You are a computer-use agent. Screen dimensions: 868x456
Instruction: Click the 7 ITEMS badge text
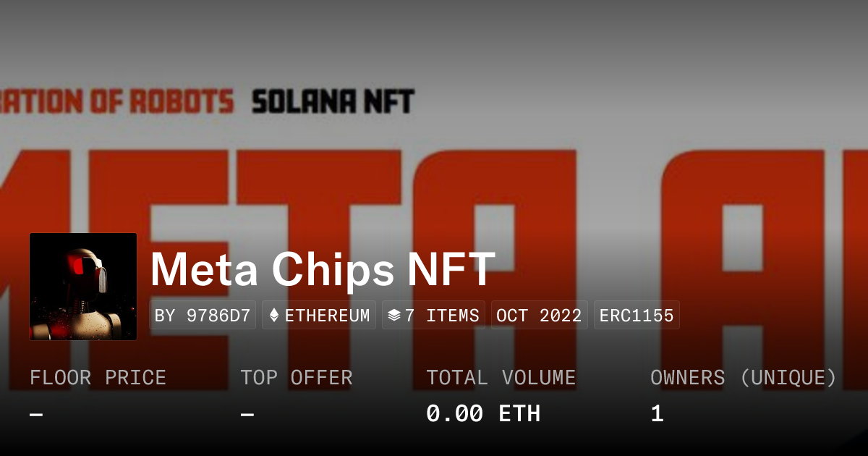442,316
